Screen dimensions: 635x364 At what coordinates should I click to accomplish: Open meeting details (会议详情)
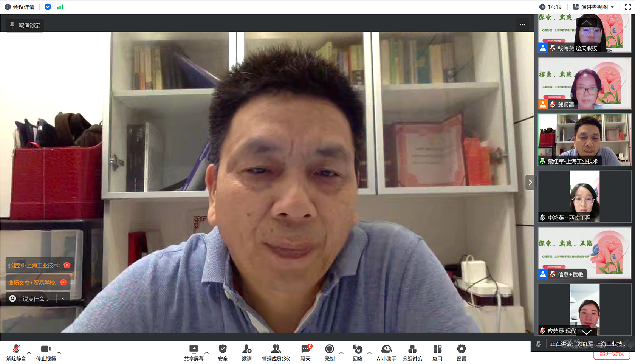[x=20, y=7]
